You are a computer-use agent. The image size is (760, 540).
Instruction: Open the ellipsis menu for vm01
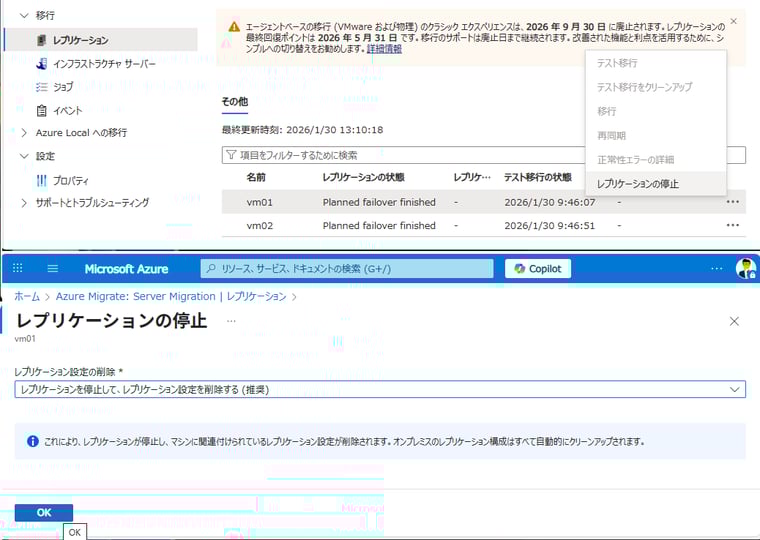(732, 202)
